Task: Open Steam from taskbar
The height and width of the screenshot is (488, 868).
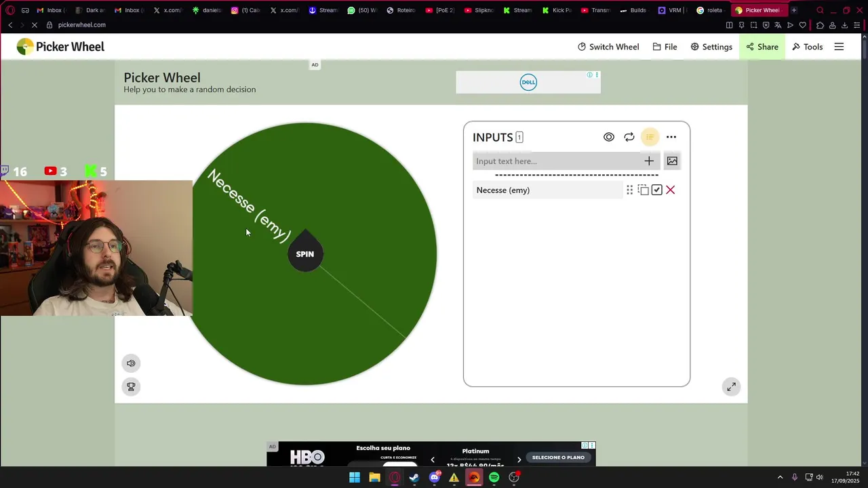Action: pyautogui.click(x=414, y=477)
